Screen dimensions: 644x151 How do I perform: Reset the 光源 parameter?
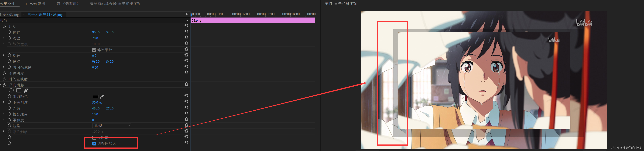click(186, 107)
